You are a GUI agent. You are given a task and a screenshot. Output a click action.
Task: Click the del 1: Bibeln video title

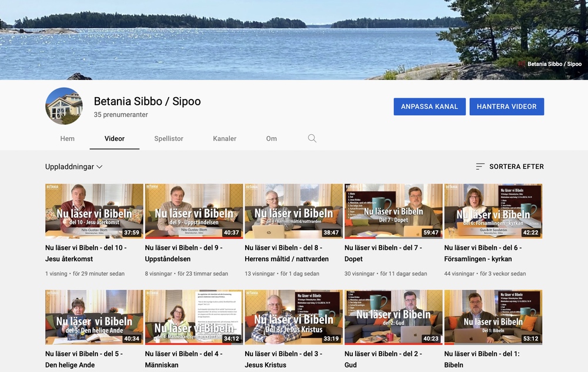pyautogui.click(x=482, y=359)
